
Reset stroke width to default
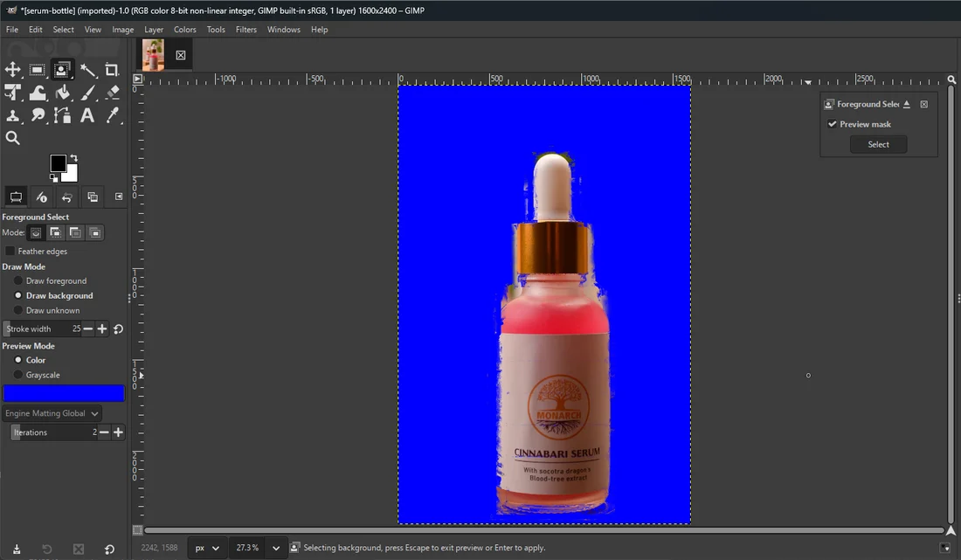[x=118, y=329]
